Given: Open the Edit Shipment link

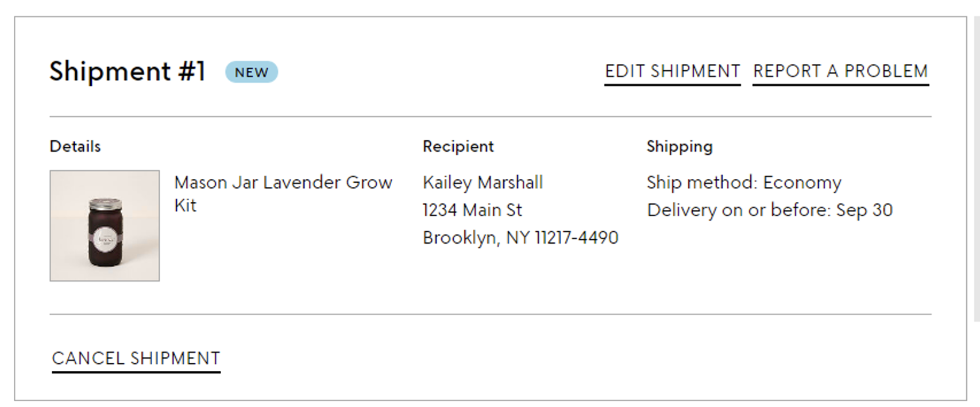Looking at the screenshot, I should point(672,72).
